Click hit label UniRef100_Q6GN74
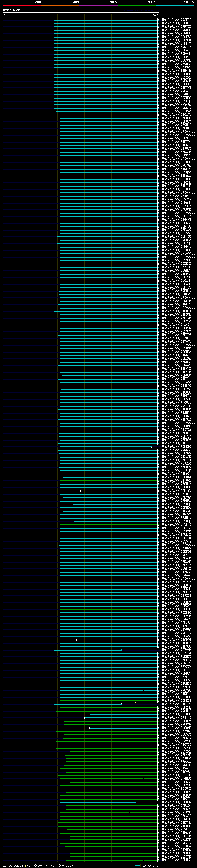 pos(177,270)
